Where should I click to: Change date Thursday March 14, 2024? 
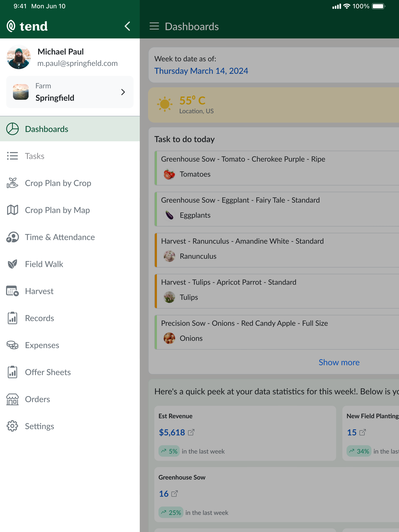click(x=201, y=71)
